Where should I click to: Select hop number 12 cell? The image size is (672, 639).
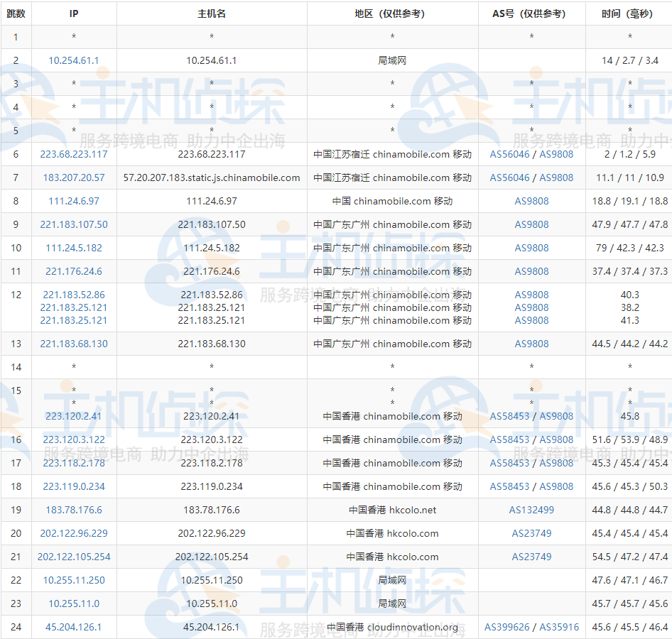coord(16,307)
